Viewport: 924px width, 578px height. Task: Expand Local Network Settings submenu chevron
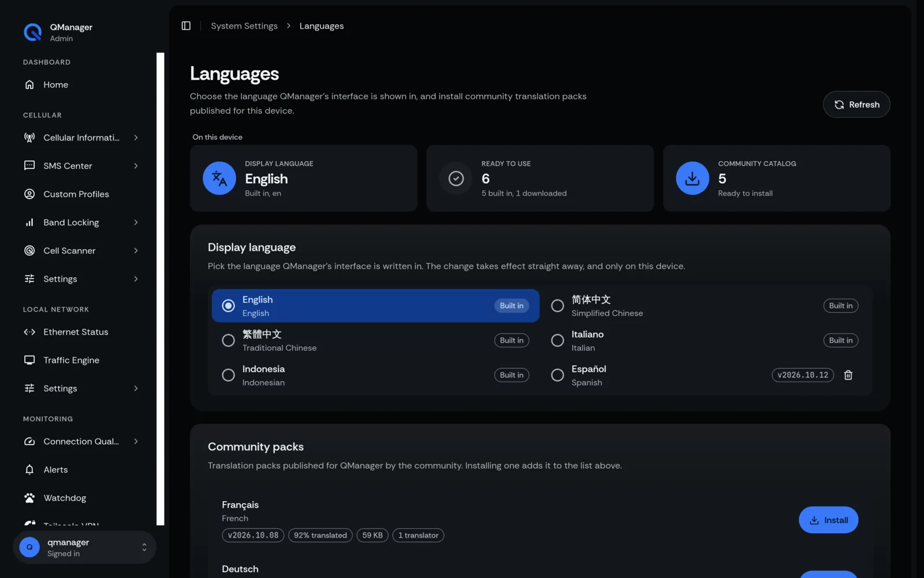(x=136, y=388)
